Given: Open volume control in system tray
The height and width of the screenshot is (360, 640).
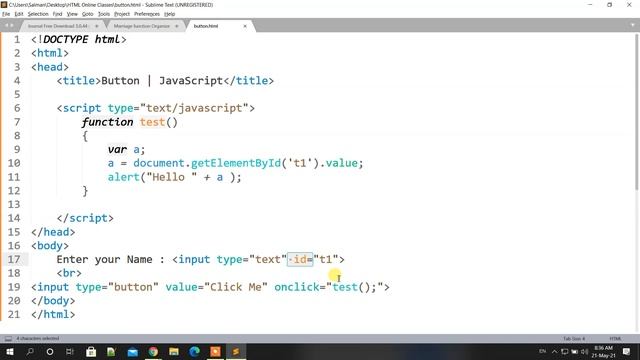Looking at the screenshot, I should click(x=584, y=351).
